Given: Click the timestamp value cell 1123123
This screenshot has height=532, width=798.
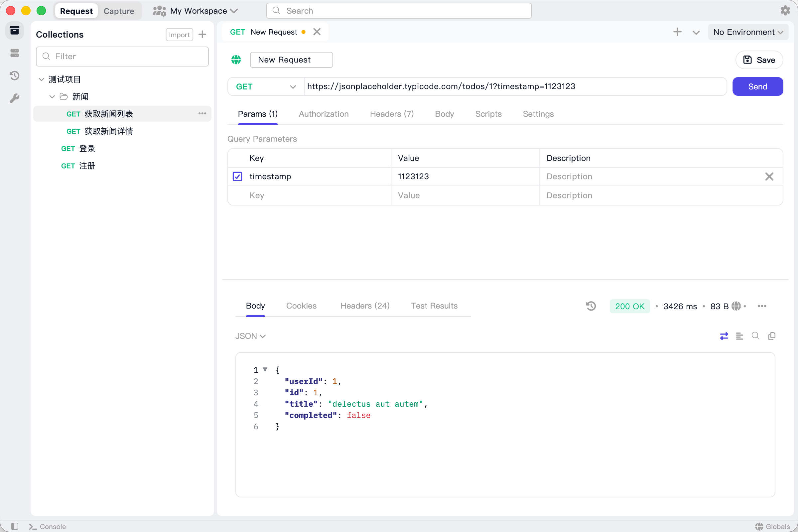Looking at the screenshot, I should pyautogui.click(x=465, y=177).
